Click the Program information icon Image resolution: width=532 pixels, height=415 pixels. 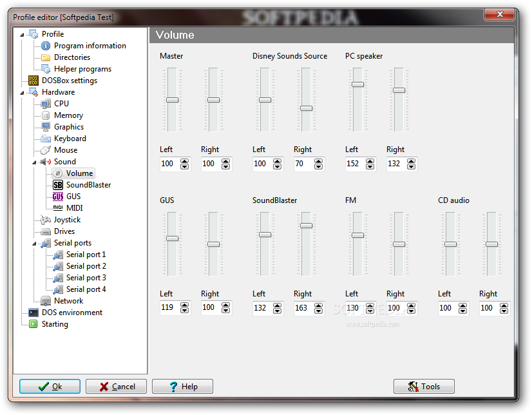coord(46,46)
